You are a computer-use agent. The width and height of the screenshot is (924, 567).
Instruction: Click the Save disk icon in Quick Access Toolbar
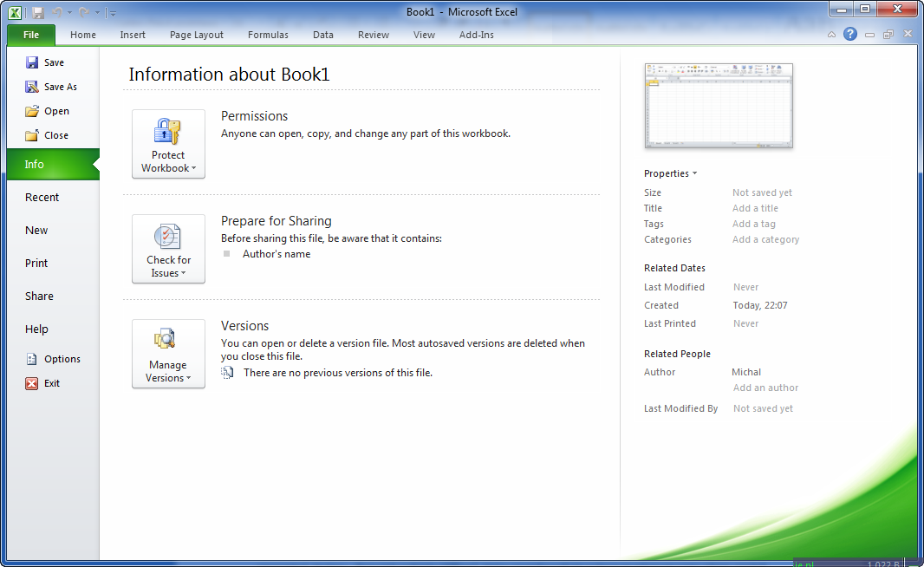pyautogui.click(x=38, y=12)
